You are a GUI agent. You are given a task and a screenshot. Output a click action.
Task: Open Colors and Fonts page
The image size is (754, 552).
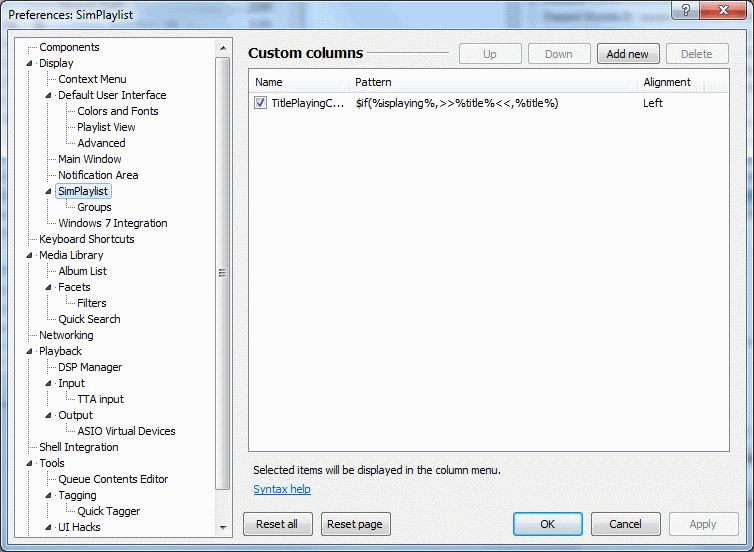point(118,111)
